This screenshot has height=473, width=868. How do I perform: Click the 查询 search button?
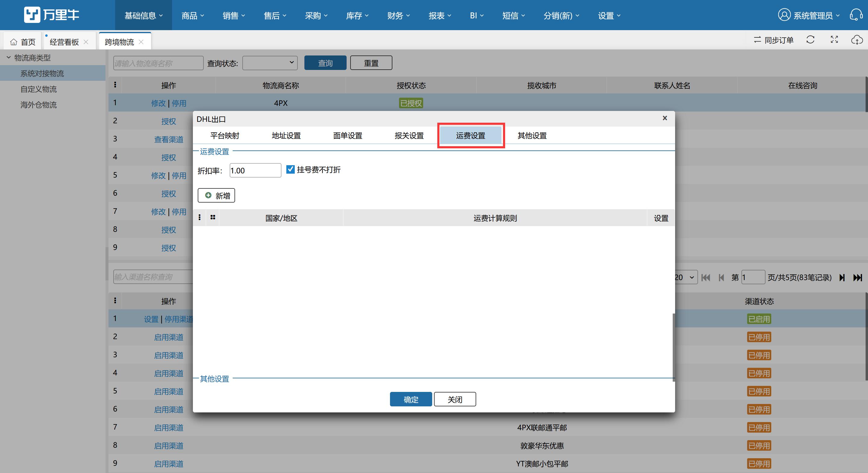point(325,63)
